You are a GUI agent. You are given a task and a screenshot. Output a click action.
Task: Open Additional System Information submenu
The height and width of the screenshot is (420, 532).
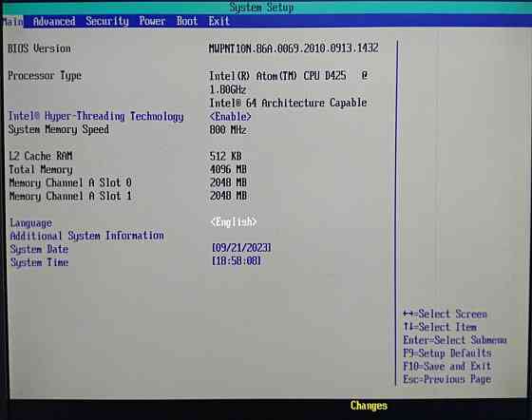click(x=86, y=236)
